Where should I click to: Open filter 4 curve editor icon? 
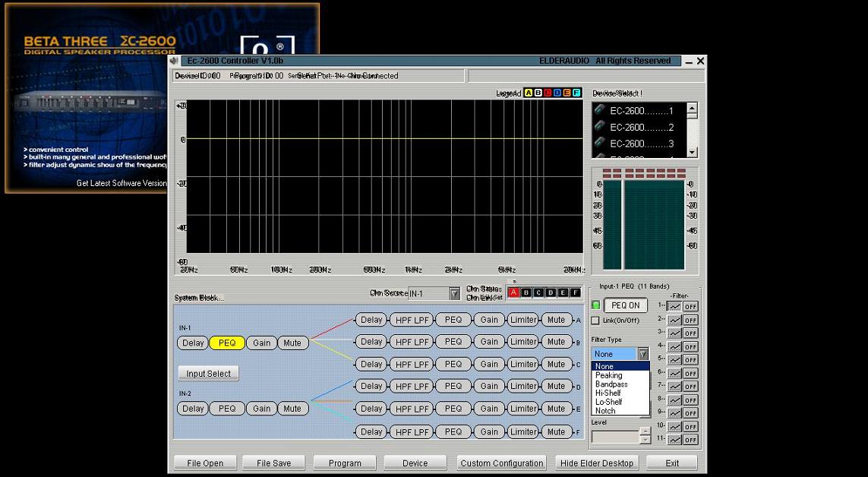click(x=674, y=347)
